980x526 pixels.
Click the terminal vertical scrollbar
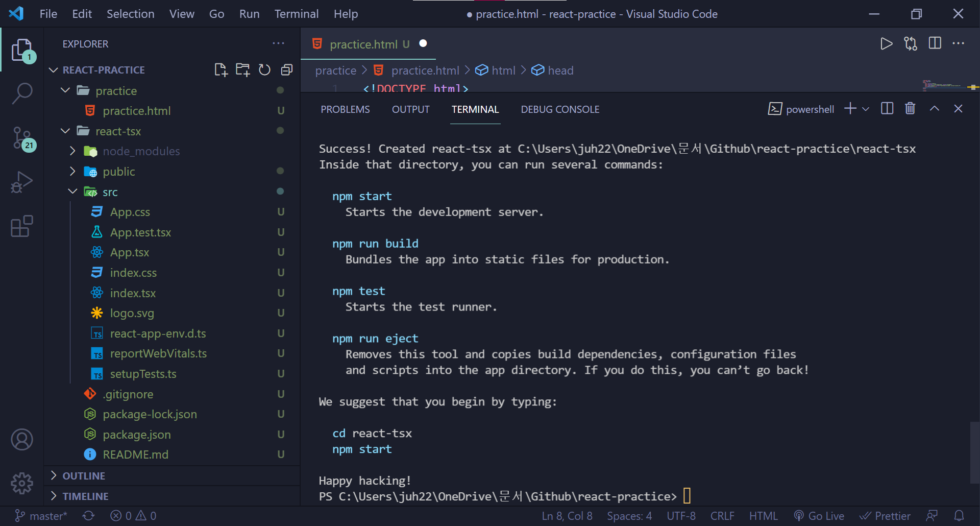tap(974, 452)
